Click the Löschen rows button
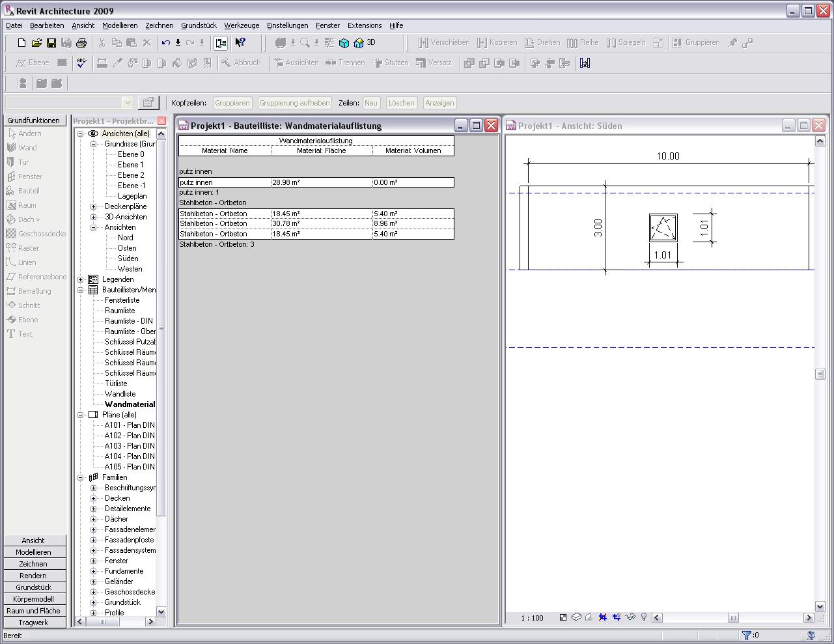The image size is (834, 644). [x=401, y=103]
